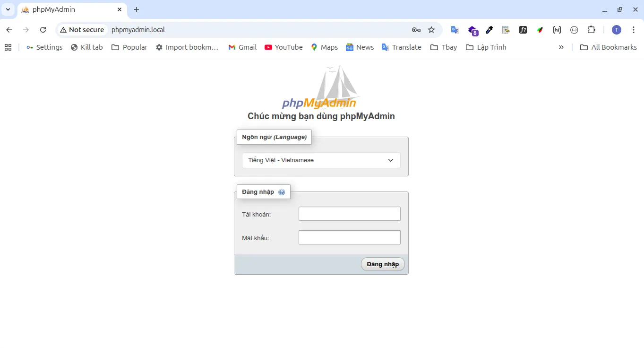The height and width of the screenshot is (348, 644).
Task: Reload the phpMyAdmin page
Action: click(43, 29)
